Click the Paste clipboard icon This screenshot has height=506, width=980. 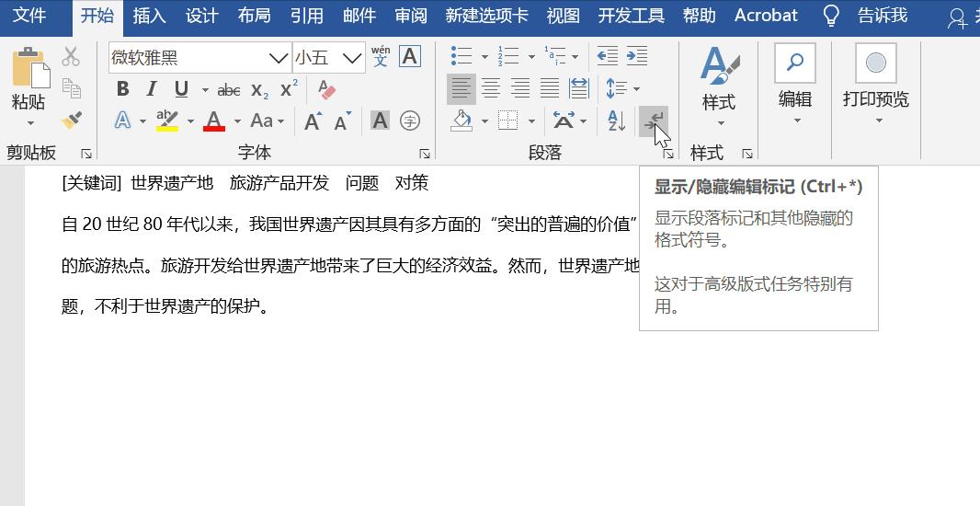pyautogui.click(x=30, y=66)
